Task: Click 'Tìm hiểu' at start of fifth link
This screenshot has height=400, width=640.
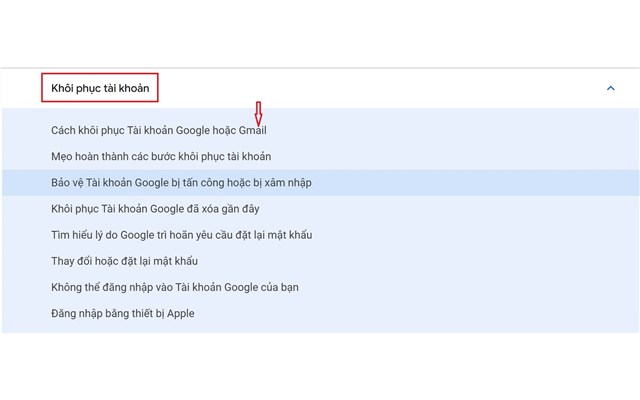Action: pos(70,235)
